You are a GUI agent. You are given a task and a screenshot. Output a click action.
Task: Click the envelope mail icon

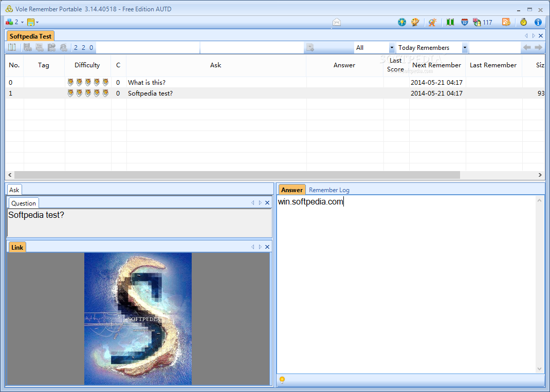[x=337, y=23]
